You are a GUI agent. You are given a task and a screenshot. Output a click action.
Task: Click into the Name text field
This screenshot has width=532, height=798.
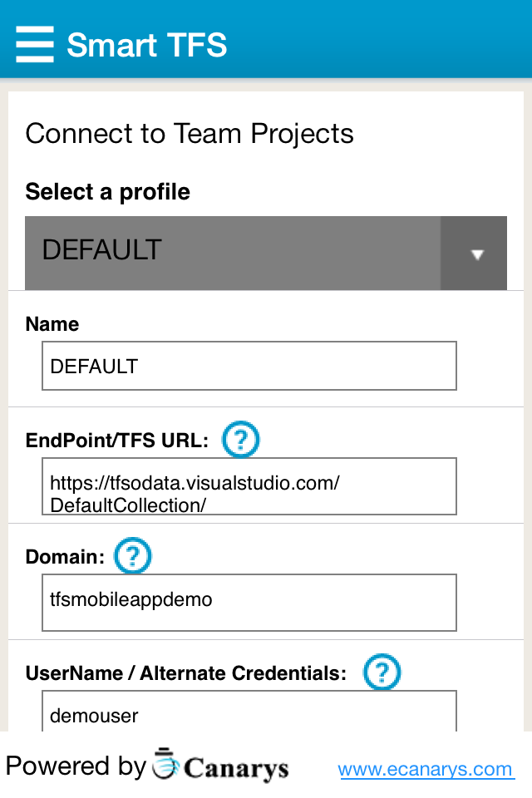(249, 366)
